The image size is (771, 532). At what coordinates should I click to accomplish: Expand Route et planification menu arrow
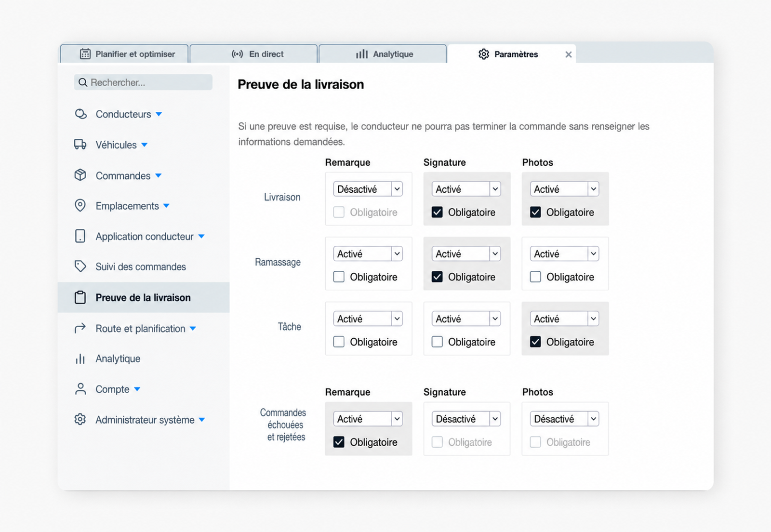(x=193, y=328)
